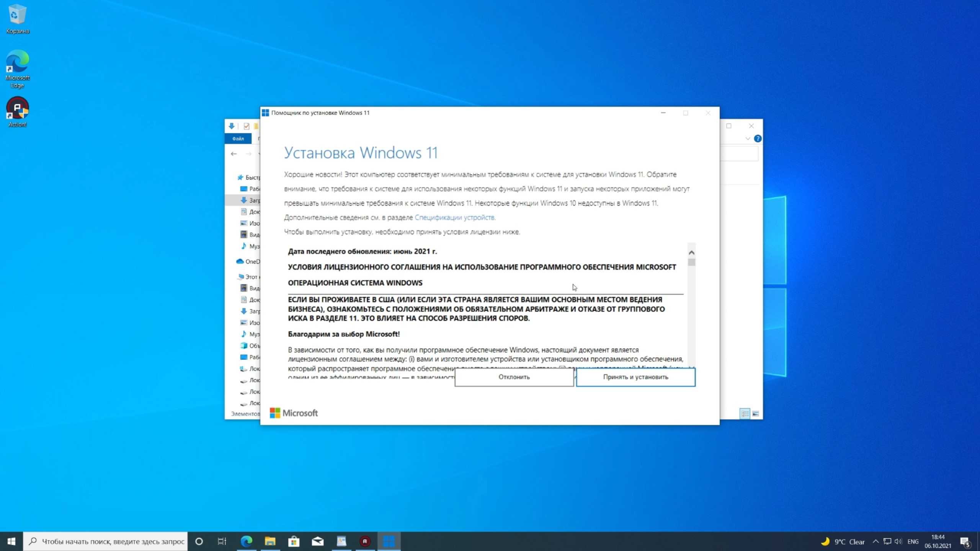Open network status tray icon

(x=887, y=541)
